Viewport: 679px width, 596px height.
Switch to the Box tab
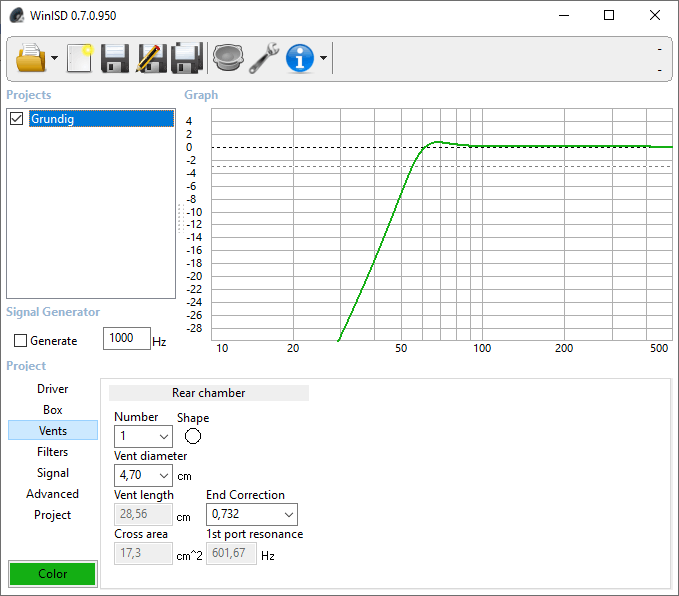point(53,409)
